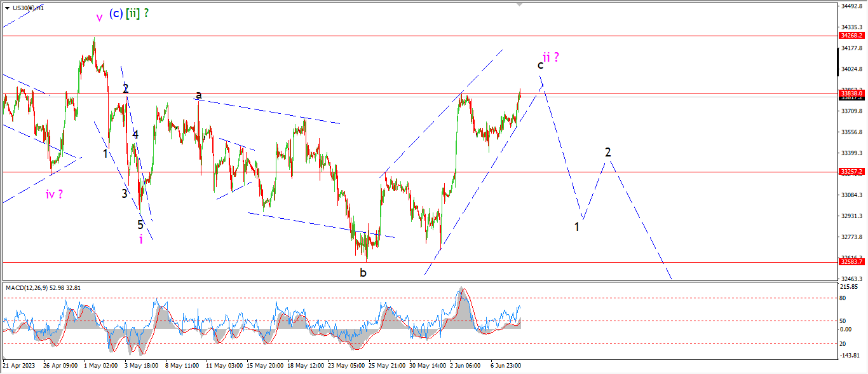Select the green '[ii] ?' wave label
This screenshot has height=374, width=868.
137,13
